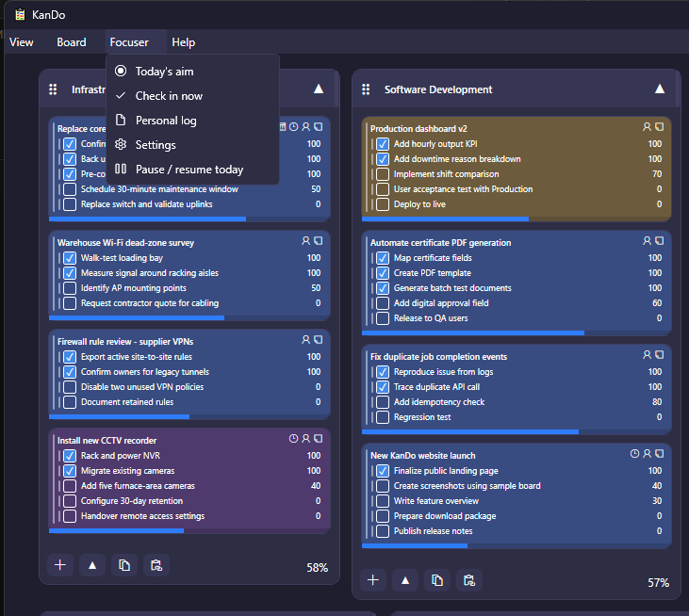Screen dimensions: 689x616
Task: Click person icon on Automate certificate PDF card
Action: point(647,240)
